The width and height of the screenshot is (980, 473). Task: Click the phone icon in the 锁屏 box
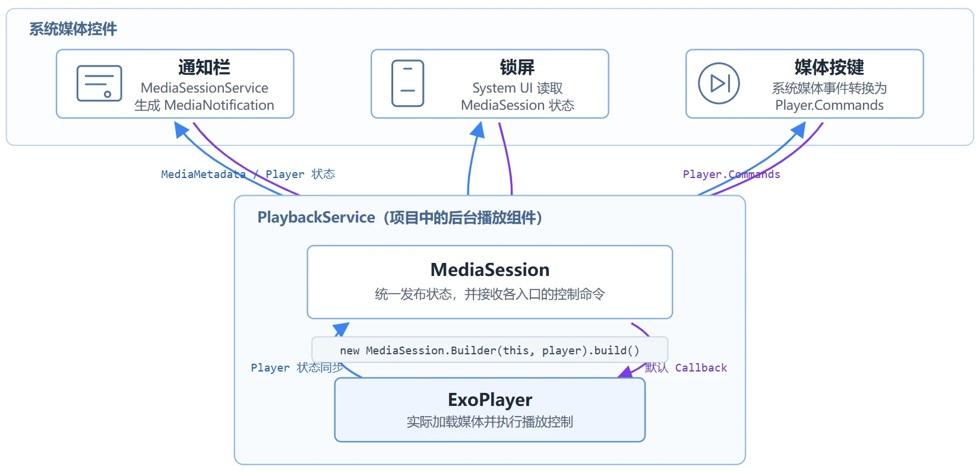408,84
